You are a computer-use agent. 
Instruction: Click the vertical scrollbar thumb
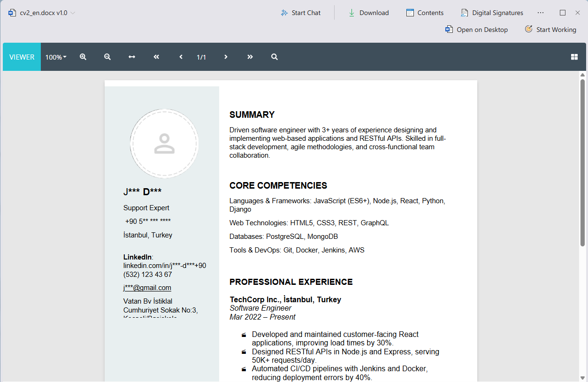(x=583, y=163)
